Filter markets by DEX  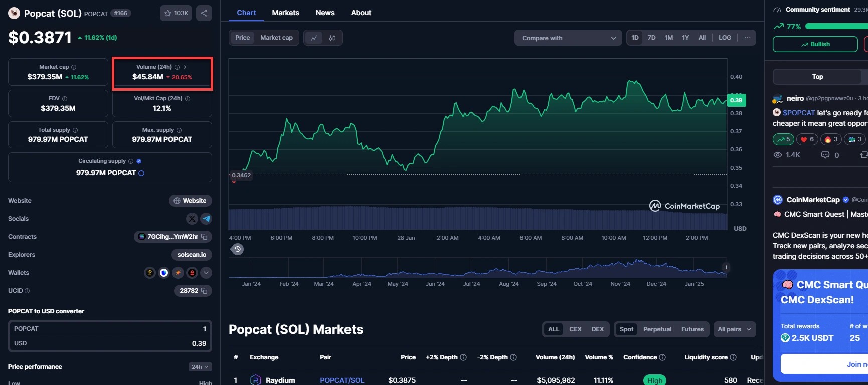click(597, 329)
